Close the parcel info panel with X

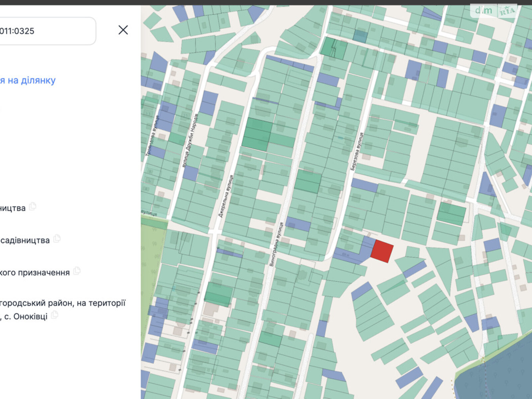(123, 30)
